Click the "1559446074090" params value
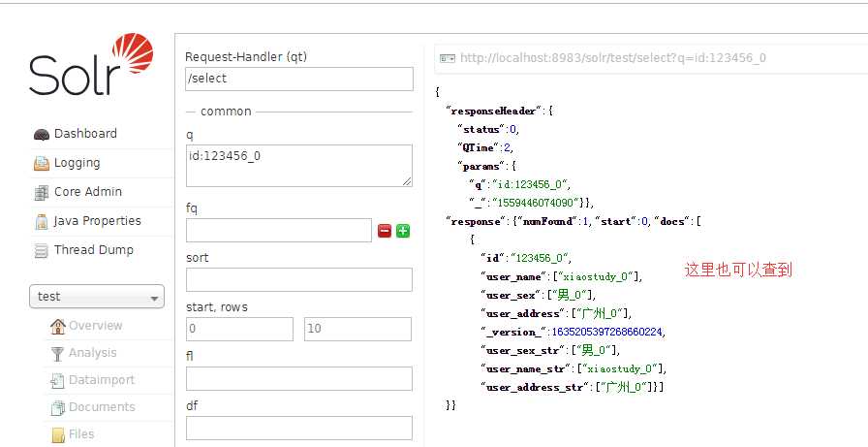The height and width of the screenshot is (447, 868). pyautogui.click(x=536, y=203)
